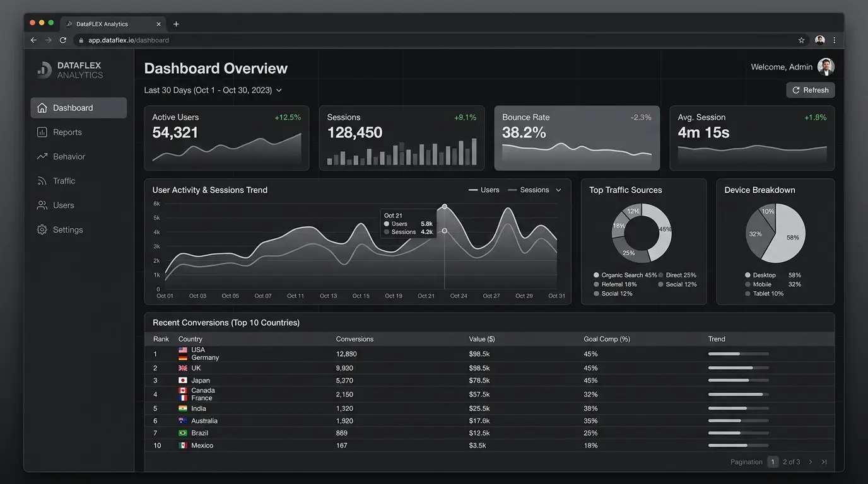The height and width of the screenshot is (484, 868).
Task: Open the Sessions metric card
Action: click(x=402, y=138)
